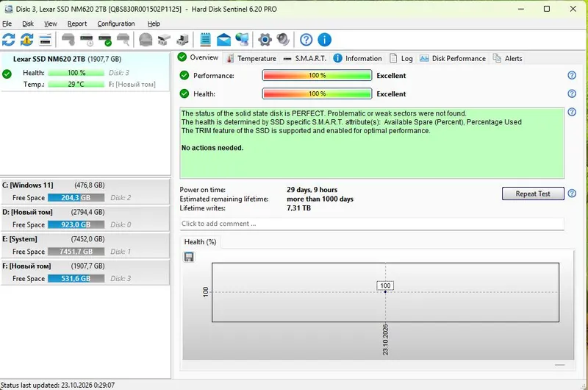Click the 204,3 GB free space bar
Screen dimensions: 588x390
point(76,198)
